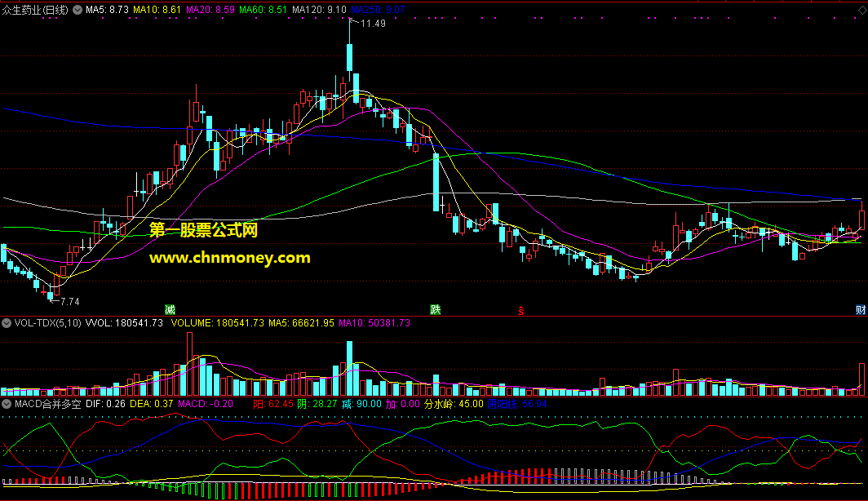Click the MA5: 8.73 label
Image resolution: width=868 pixels, height=501 pixels.
coord(108,10)
